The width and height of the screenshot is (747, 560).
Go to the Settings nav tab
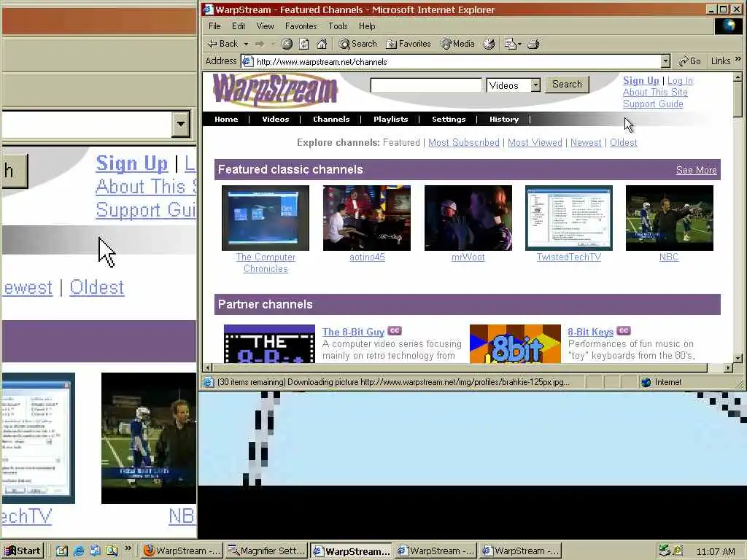click(449, 119)
